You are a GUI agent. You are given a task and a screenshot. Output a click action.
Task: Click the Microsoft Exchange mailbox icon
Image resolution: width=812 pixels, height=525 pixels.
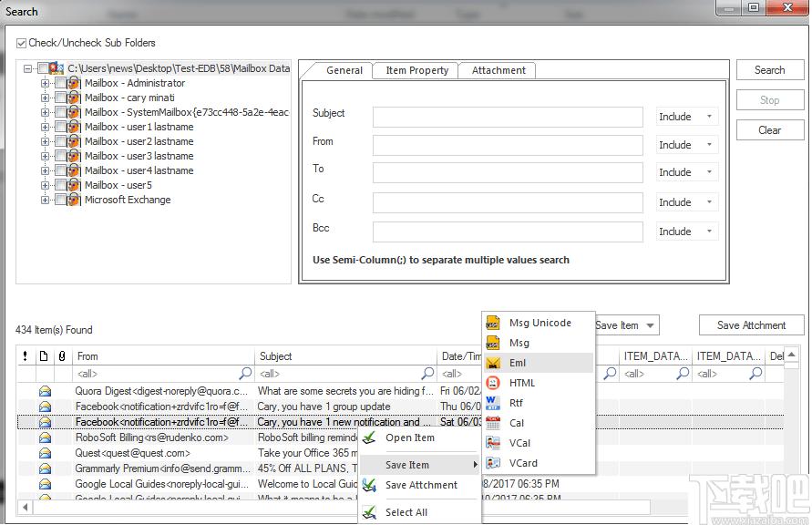pos(74,200)
